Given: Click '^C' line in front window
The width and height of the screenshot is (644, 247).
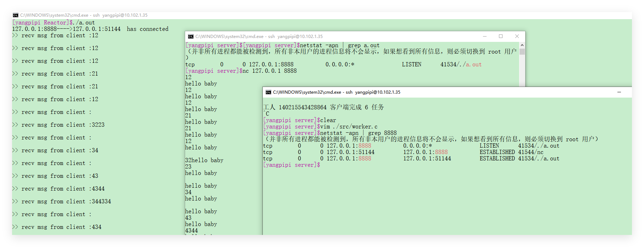Looking at the screenshot, I should coord(266,114).
